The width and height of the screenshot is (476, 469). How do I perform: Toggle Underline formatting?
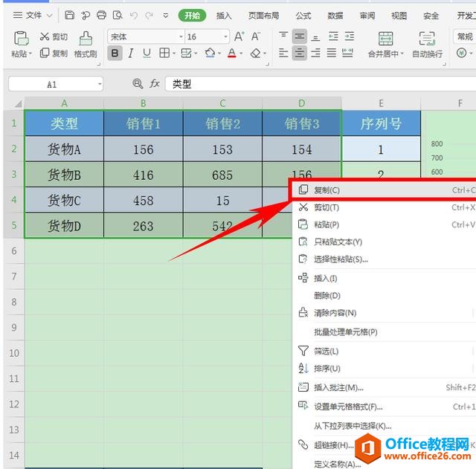click(x=147, y=54)
